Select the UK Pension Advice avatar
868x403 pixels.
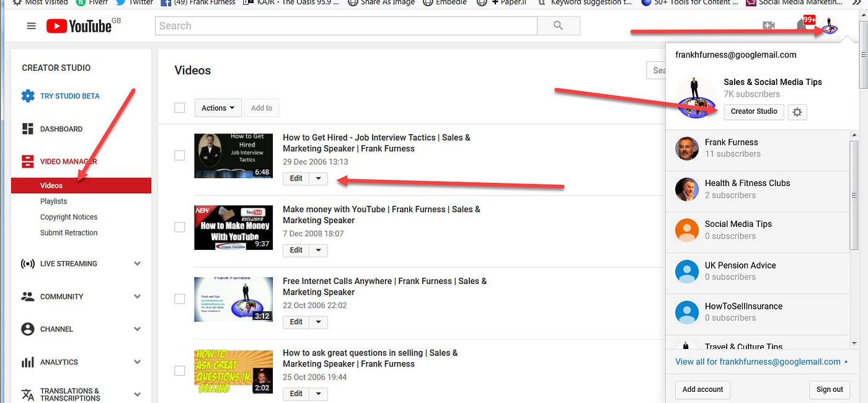[686, 271]
